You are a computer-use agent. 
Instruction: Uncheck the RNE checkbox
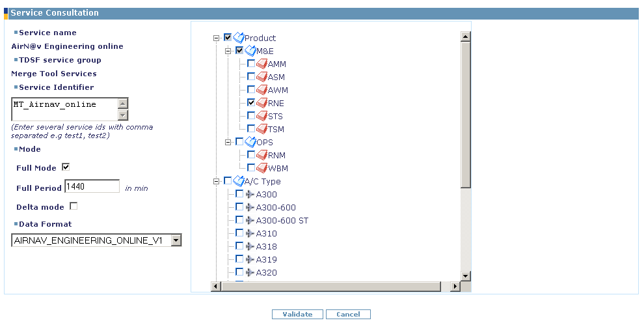pos(251,102)
